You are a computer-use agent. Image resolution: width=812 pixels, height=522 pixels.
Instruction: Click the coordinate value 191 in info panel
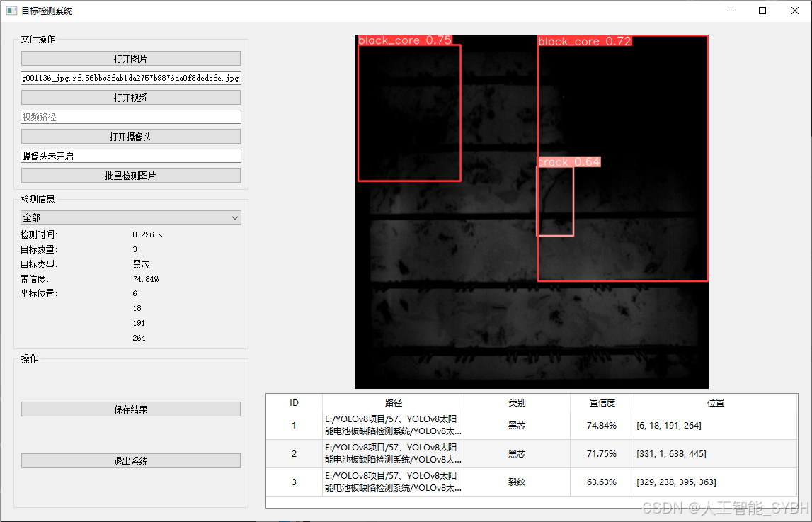(x=139, y=323)
